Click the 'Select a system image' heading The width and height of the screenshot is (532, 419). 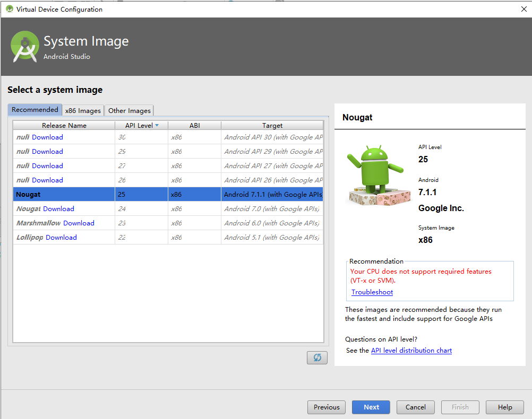coord(55,90)
